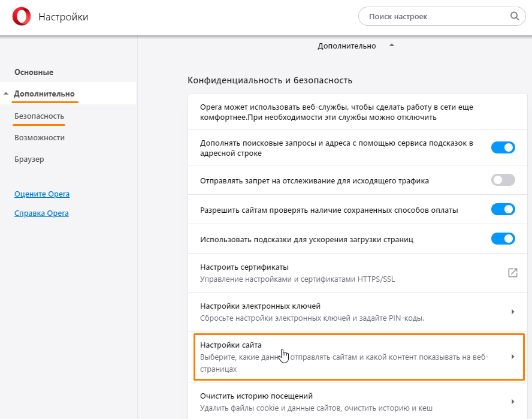This screenshot has height=419, width=532.
Task: Collapse the Дополнительно section header
Action: pos(391,45)
